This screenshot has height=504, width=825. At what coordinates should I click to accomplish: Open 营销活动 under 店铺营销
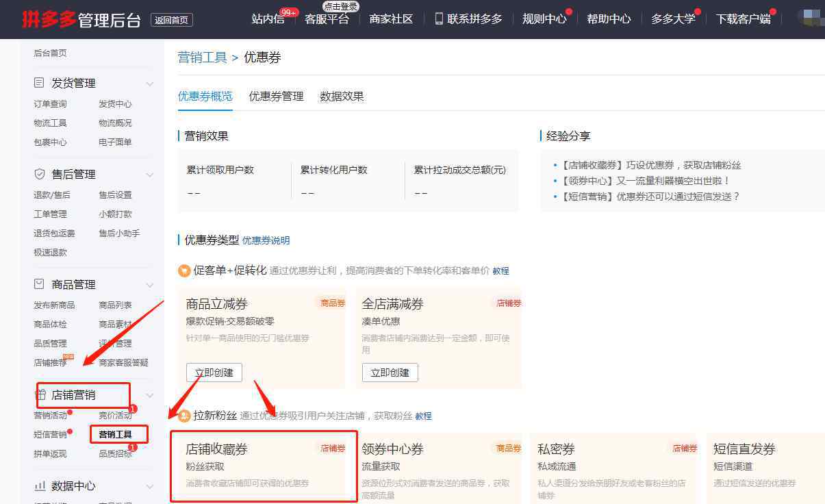click(51, 416)
